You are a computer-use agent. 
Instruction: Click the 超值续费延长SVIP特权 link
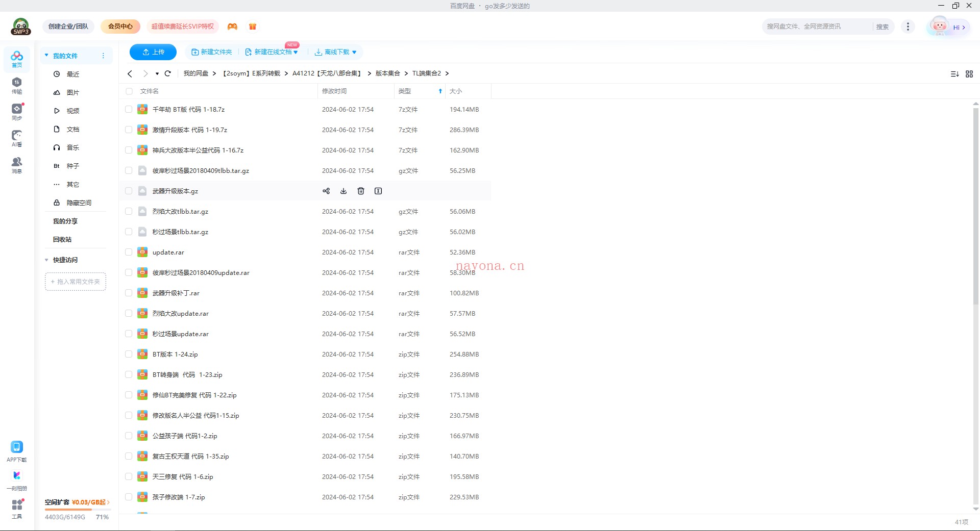[183, 27]
